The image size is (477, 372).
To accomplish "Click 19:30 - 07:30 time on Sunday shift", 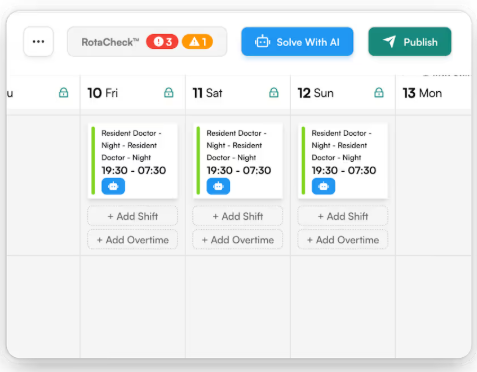I will point(344,170).
